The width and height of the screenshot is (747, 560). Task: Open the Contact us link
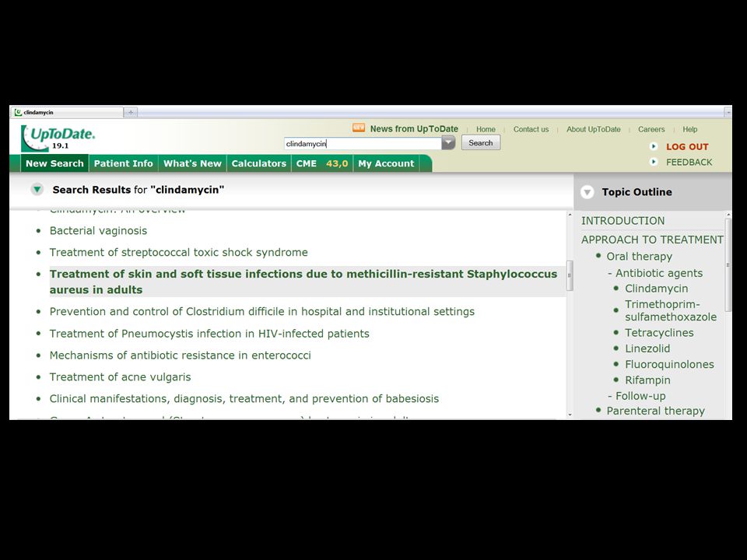click(531, 129)
